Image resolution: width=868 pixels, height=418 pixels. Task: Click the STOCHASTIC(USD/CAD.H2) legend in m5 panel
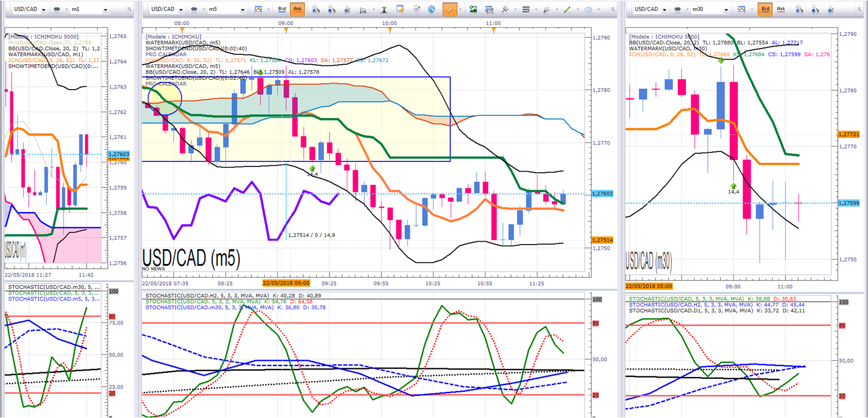(x=233, y=295)
